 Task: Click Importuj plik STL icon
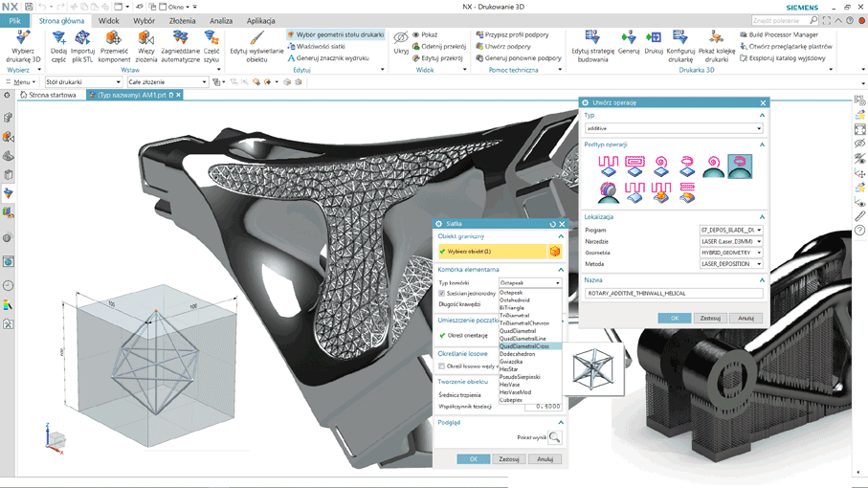pyautogui.click(x=82, y=38)
